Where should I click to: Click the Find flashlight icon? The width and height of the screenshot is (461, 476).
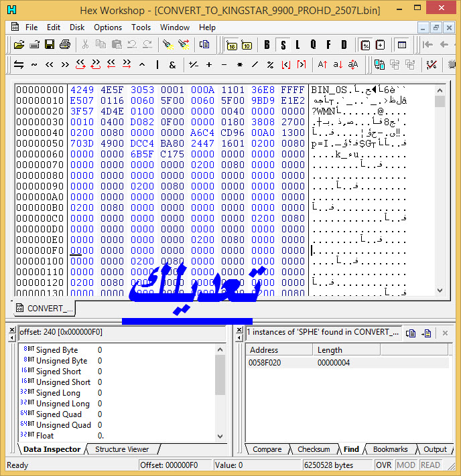tap(168, 45)
